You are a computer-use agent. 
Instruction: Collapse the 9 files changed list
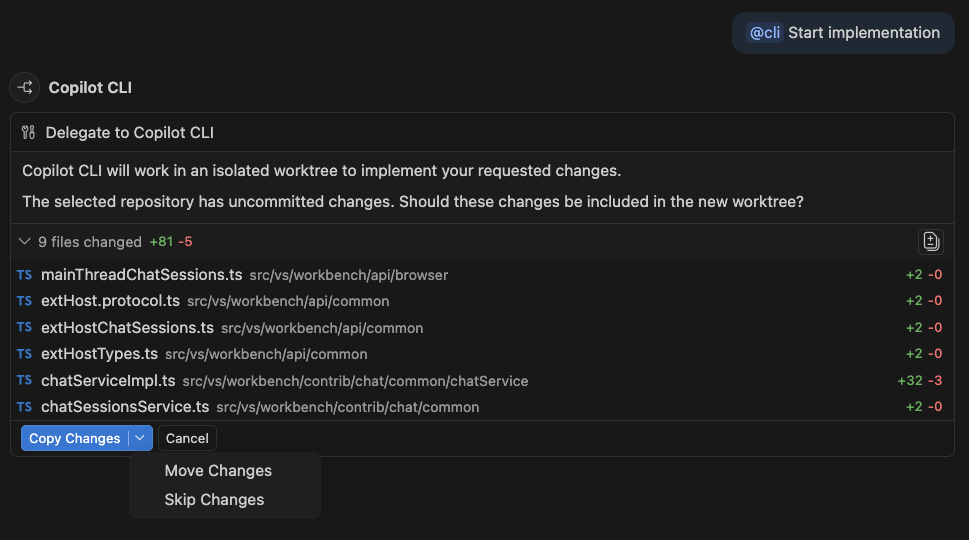click(x=25, y=242)
